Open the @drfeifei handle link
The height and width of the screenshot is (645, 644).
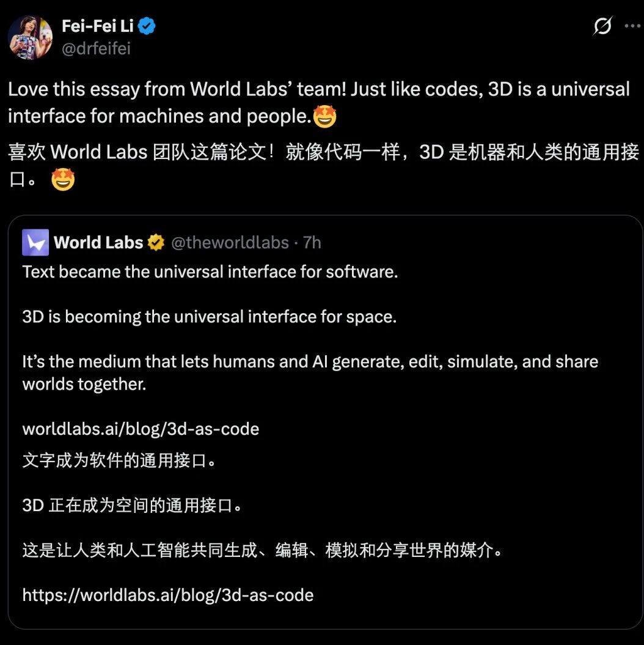click(x=96, y=48)
